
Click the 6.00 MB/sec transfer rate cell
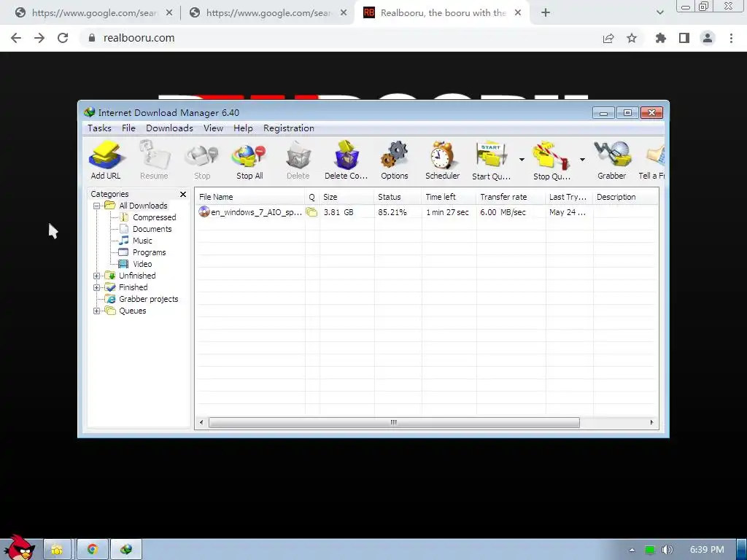click(x=503, y=212)
